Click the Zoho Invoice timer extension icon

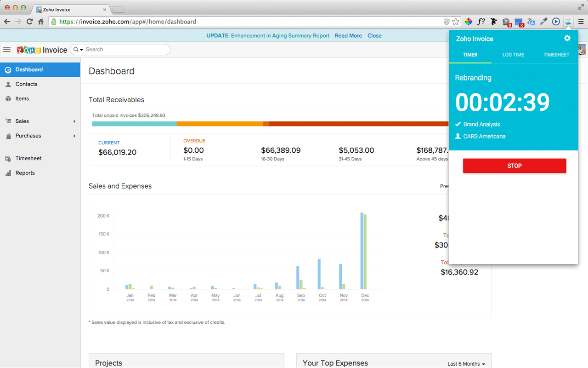point(568,22)
